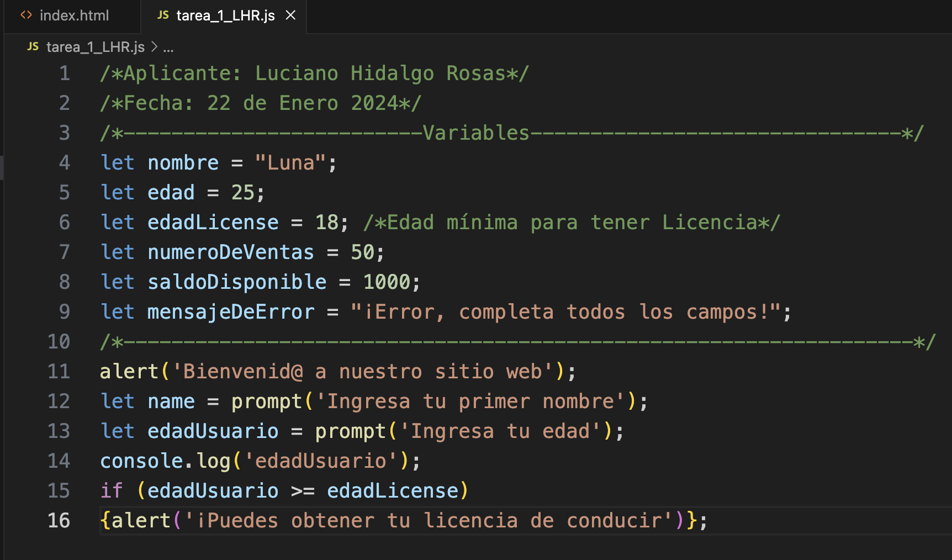Click the 'let' keyword on line 4
The width and height of the screenshot is (952, 560).
[x=118, y=163]
